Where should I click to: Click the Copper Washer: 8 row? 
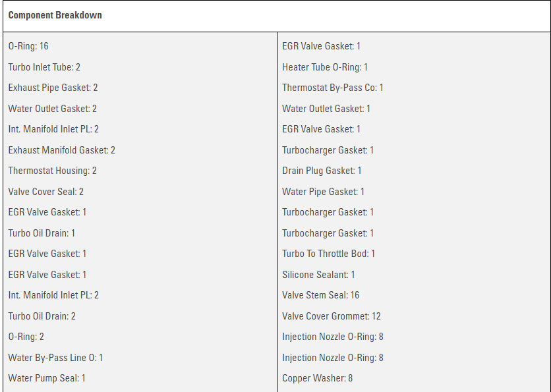(x=317, y=378)
